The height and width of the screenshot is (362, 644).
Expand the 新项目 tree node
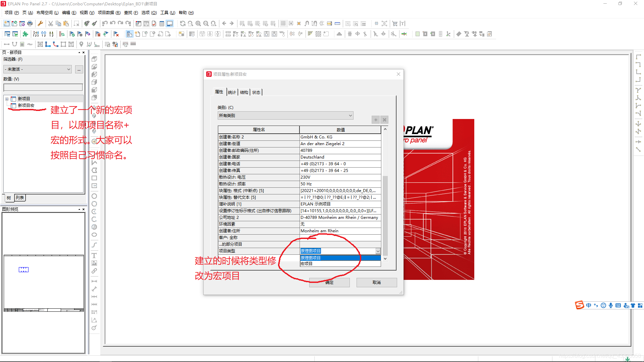tap(7, 99)
